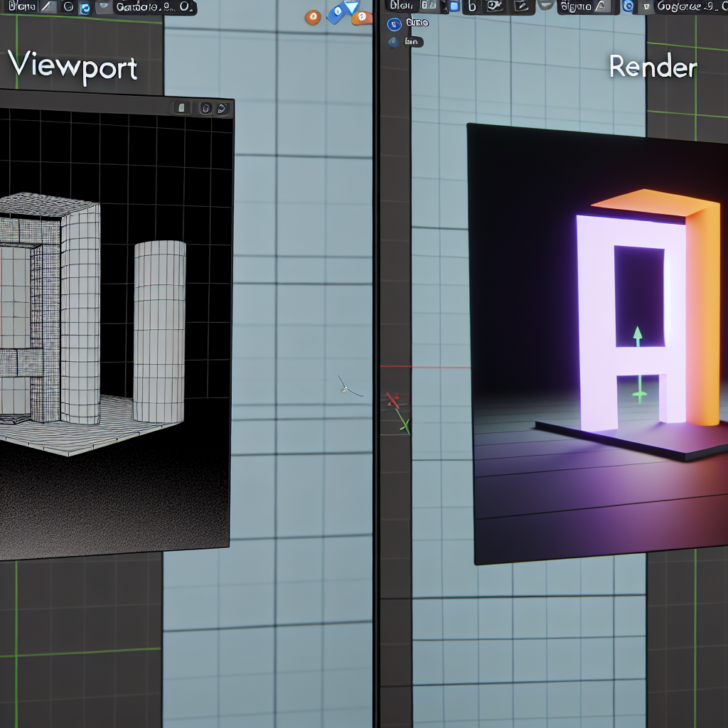Toggle the first small icon on Viewport window header
This screenshot has height=728, width=728.
pos(181,108)
